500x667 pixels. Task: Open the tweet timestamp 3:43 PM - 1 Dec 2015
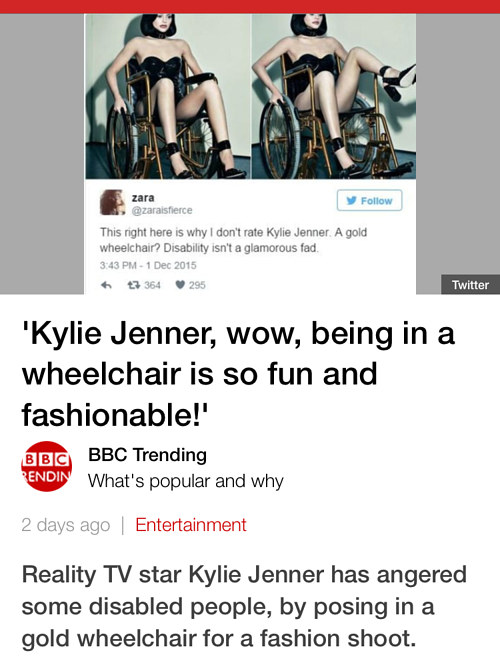point(148,265)
